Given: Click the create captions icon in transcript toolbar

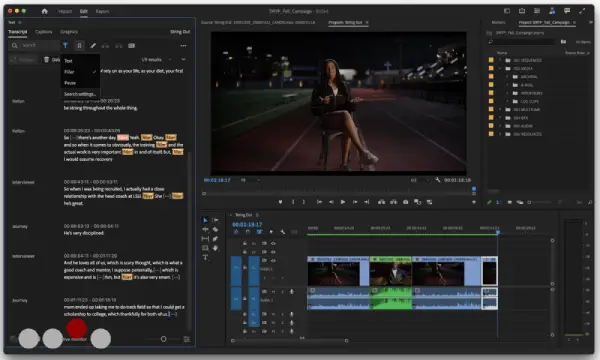Looking at the screenshot, I should (131, 46).
